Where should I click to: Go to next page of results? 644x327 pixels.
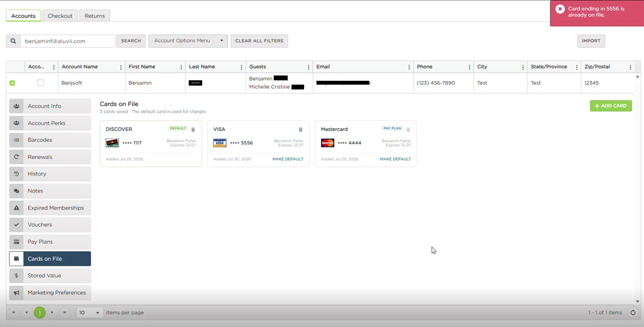pyautogui.click(x=52, y=313)
